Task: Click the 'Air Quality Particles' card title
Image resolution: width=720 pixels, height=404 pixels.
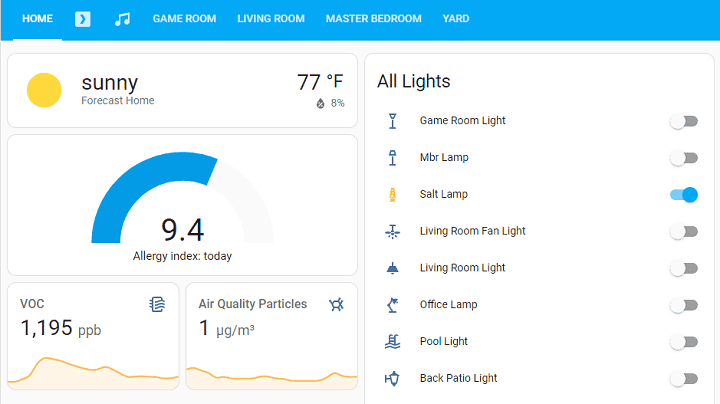Action: (253, 304)
